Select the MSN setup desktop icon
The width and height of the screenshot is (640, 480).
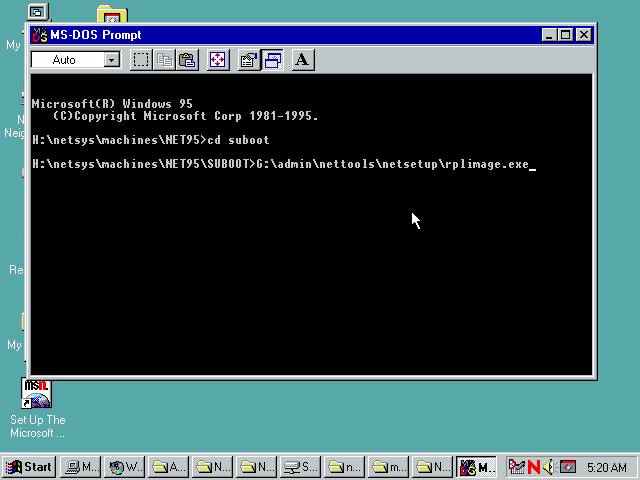(37, 393)
